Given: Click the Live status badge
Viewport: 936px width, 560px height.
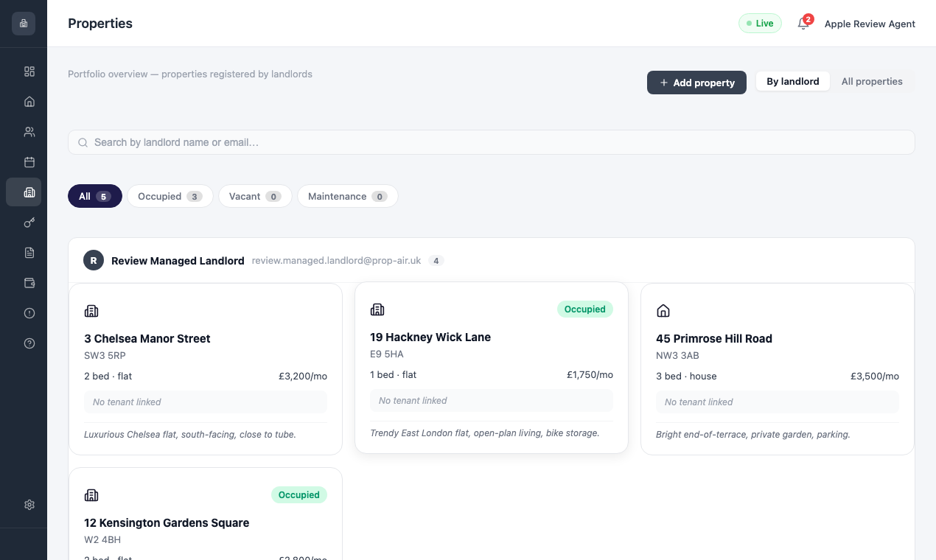Looking at the screenshot, I should point(760,24).
